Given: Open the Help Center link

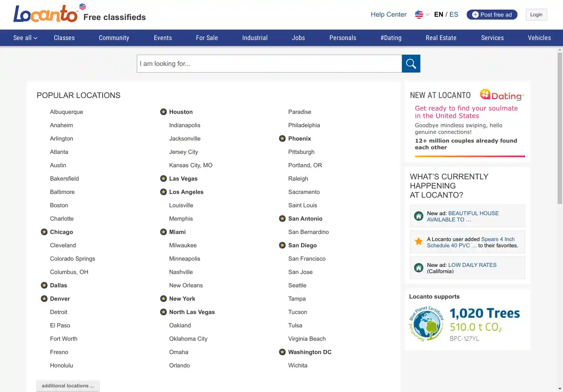Looking at the screenshot, I should 389,15.
